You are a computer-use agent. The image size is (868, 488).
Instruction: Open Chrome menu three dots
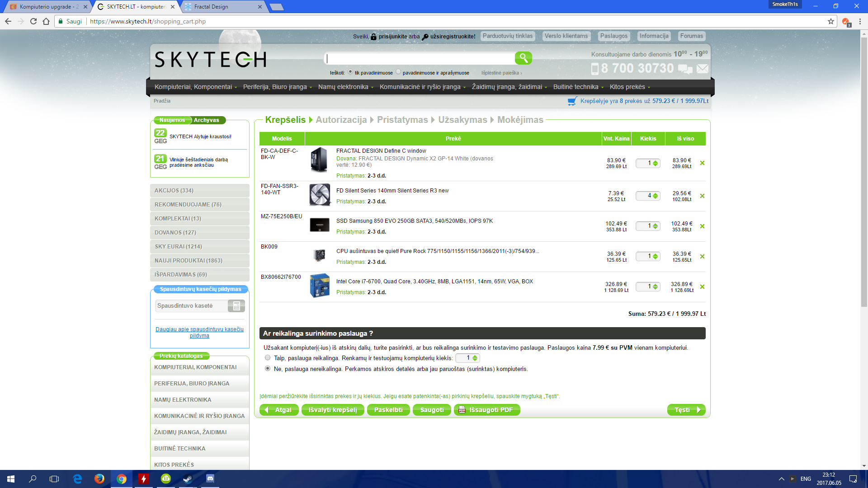click(860, 21)
